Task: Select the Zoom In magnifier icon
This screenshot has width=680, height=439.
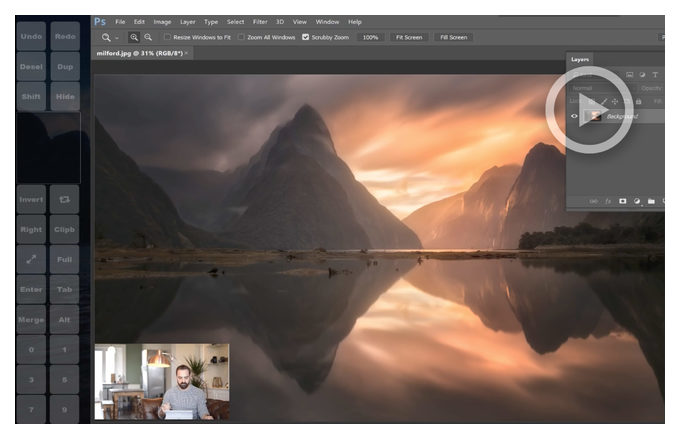Action: click(134, 37)
